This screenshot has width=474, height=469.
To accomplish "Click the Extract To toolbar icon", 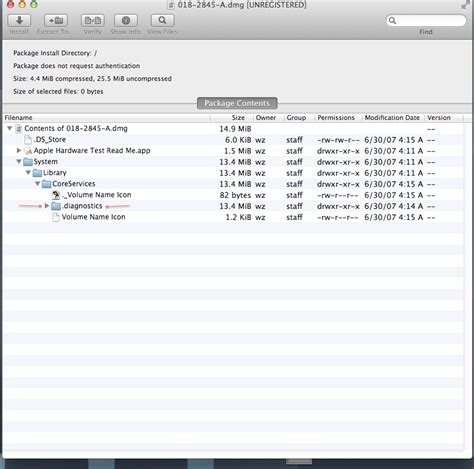I will pos(56,21).
